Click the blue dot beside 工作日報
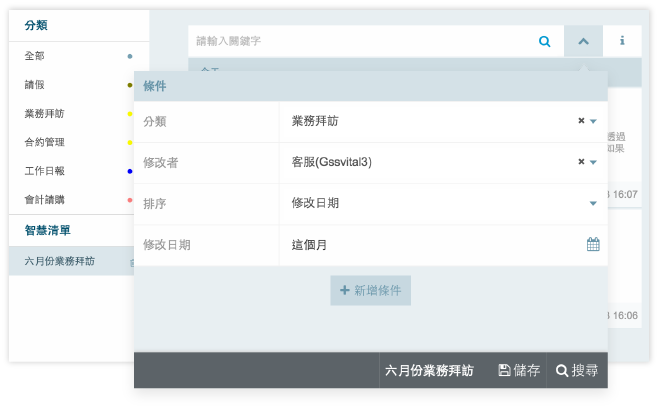This screenshot has width=659, height=412. pos(130,171)
